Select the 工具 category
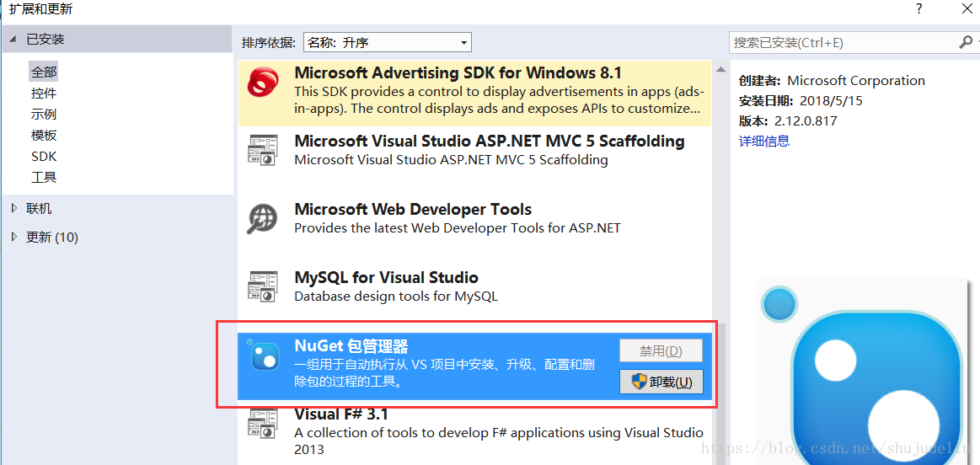This screenshot has width=980, height=465. coord(44,178)
